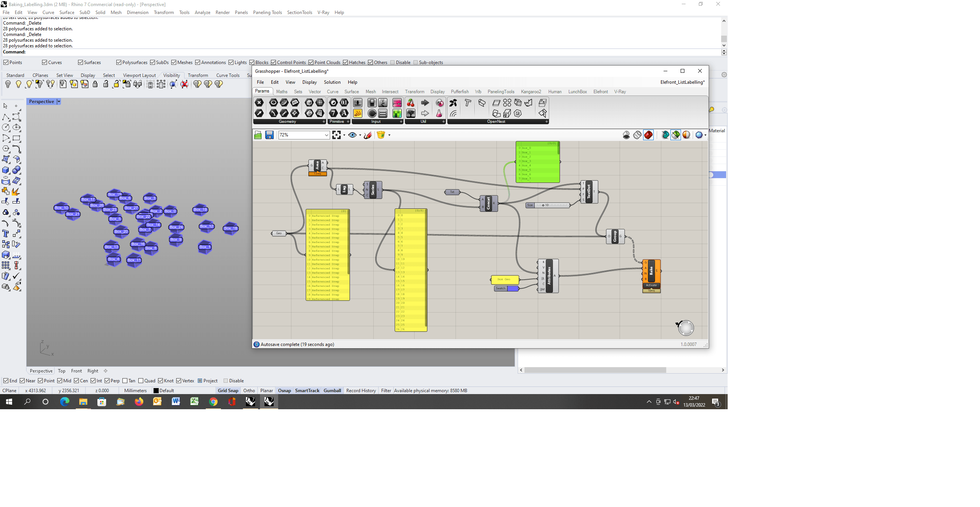This screenshot has height=507, width=980.
Task: Expand the Primitive panel plus expander
Action: 348,122
